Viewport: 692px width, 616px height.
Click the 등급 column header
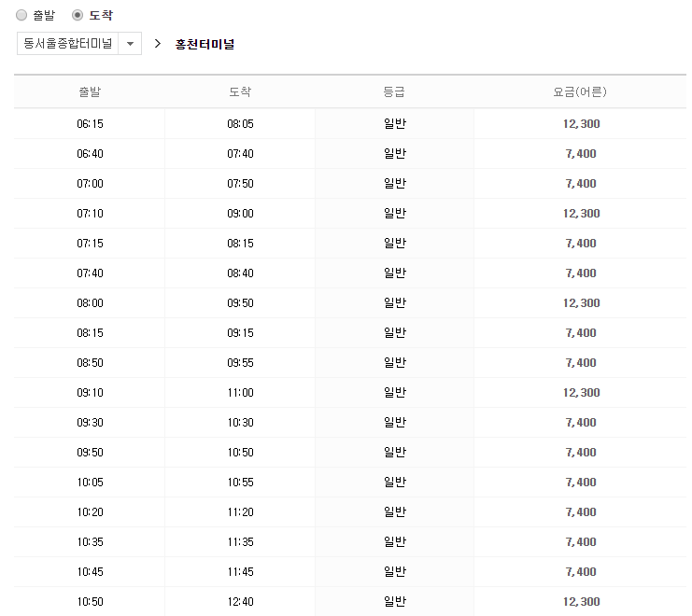tap(394, 91)
